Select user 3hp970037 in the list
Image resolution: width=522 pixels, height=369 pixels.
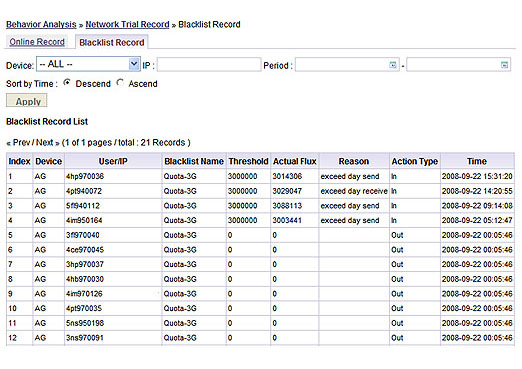tap(85, 264)
